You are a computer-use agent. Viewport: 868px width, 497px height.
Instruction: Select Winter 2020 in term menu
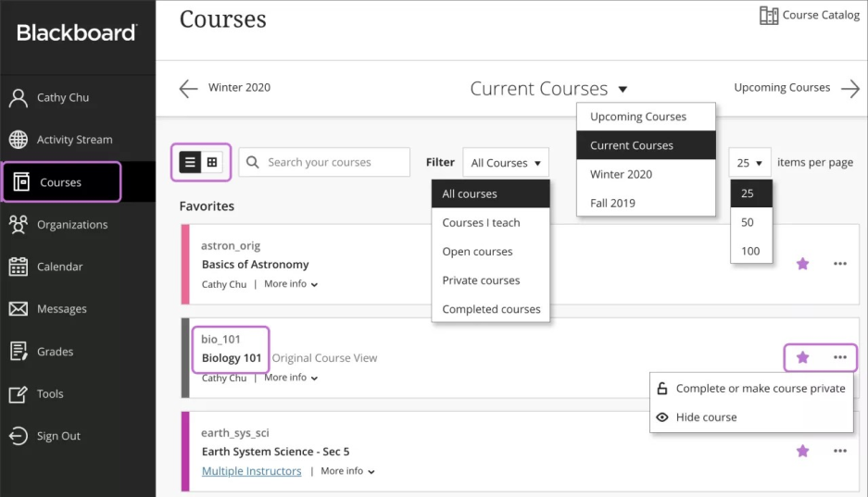tap(646, 174)
